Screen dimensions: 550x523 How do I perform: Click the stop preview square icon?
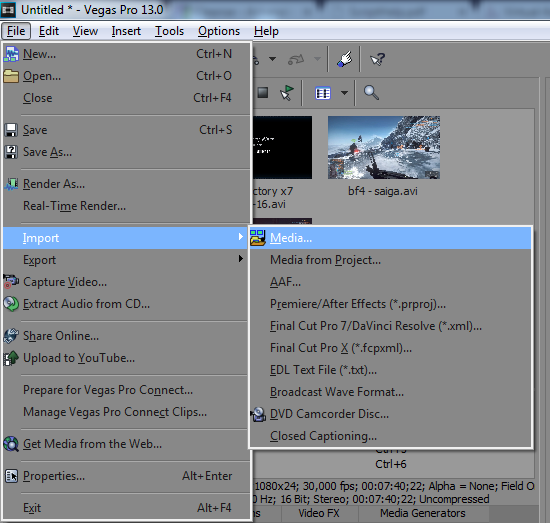(263, 93)
